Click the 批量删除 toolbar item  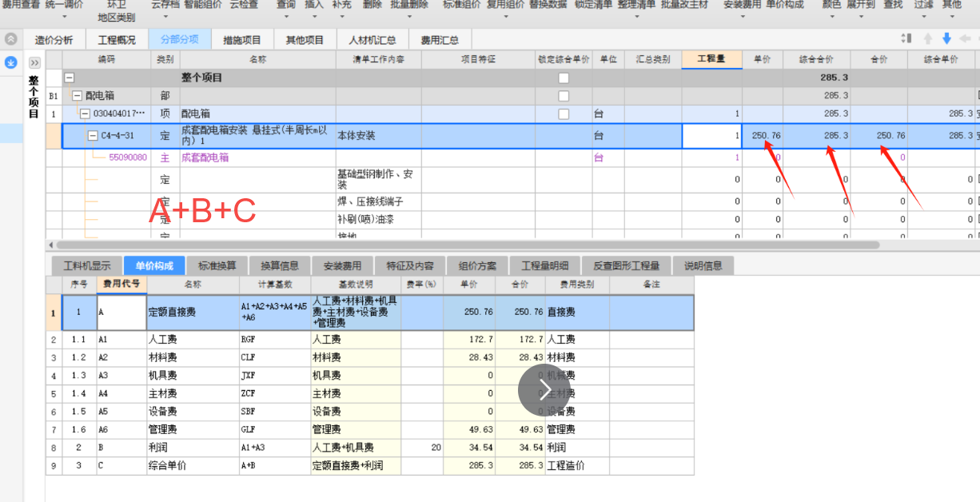(x=409, y=4)
